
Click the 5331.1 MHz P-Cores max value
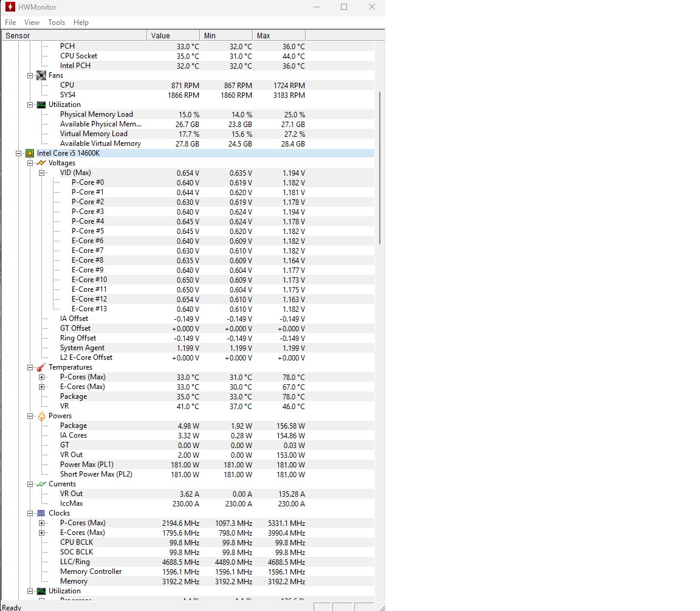pos(287,523)
